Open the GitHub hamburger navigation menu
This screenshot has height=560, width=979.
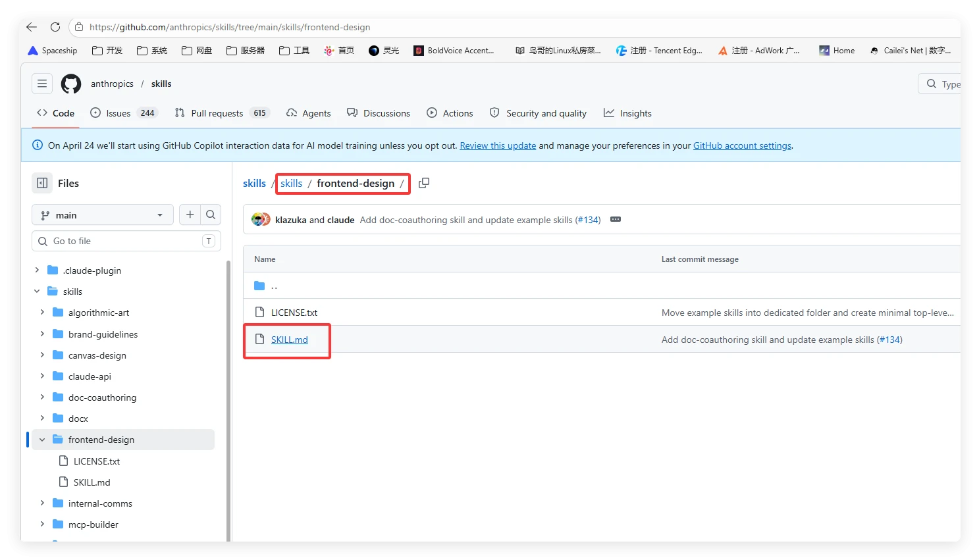tap(42, 84)
